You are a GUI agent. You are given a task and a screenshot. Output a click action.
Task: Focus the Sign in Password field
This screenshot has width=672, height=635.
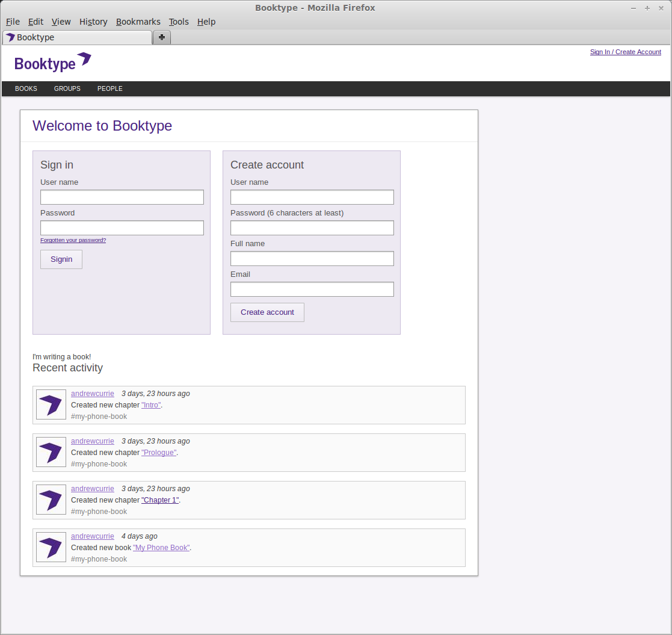click(x=122, y=228)
